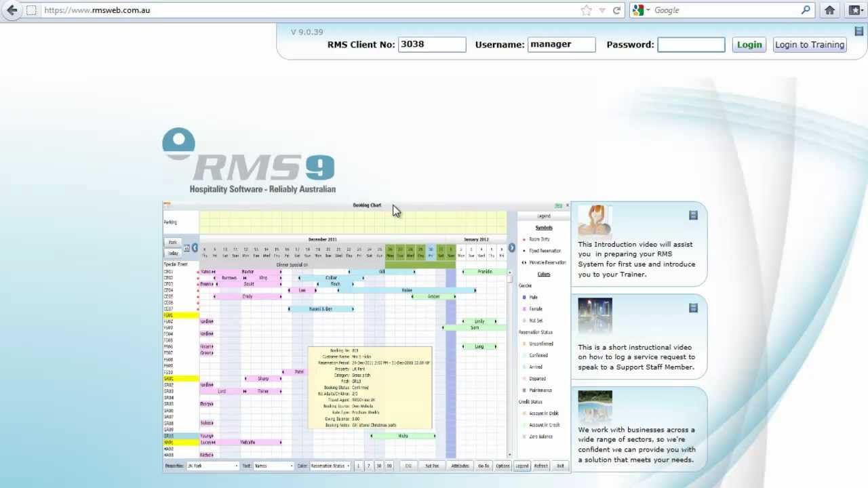Viewport: 868px width, 488px height.
Task: Focus the Username field
Action: click(561, 45)
